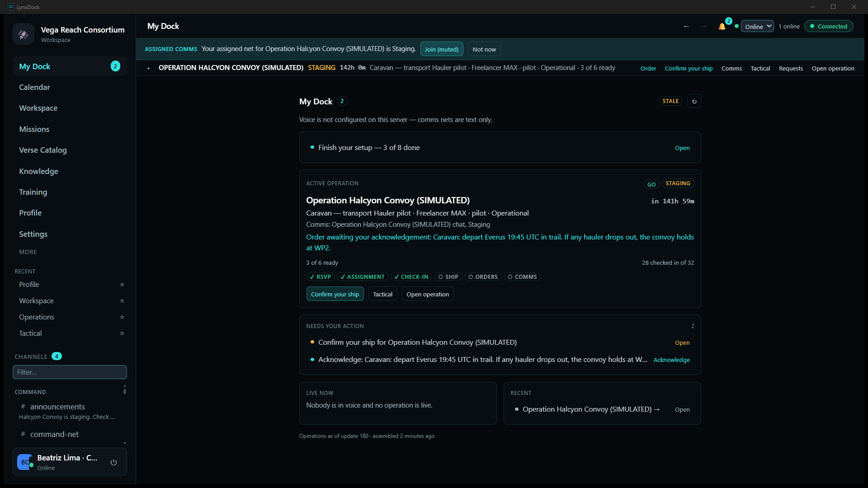Open Missions in sidebar
868x488 pixels.
pos(70,129)
